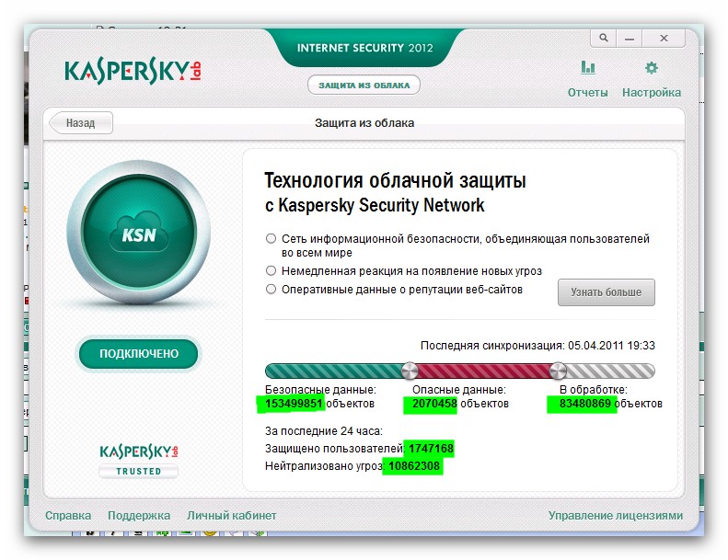
Task: Click the Internet Security 2012 header tab
Action: click(x=365, y=48)
